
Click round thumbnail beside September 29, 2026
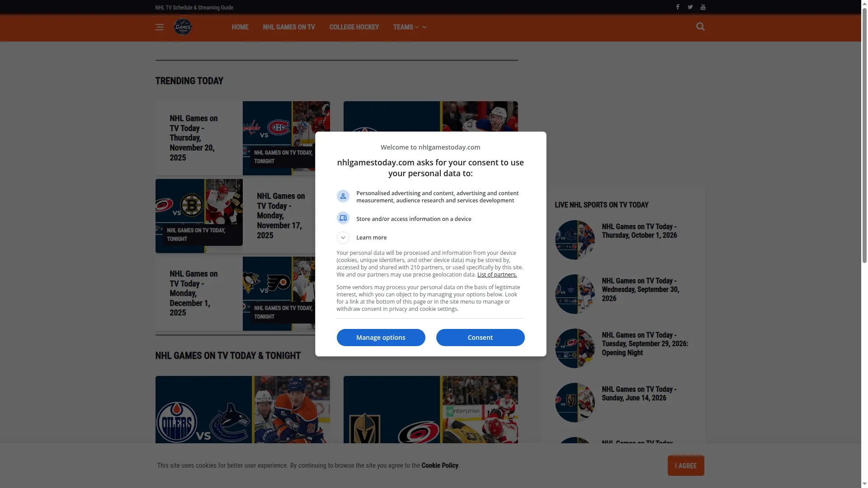tap(575, 348)
